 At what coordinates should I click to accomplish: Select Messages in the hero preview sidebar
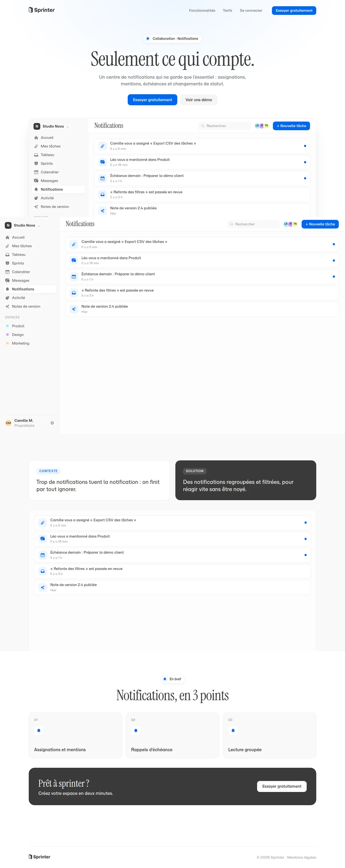coord(58,181)
